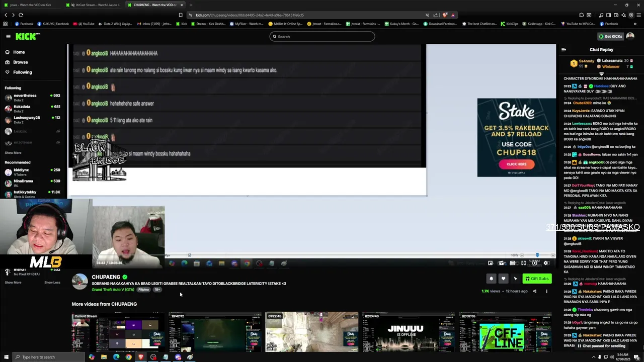The width and height of the screenshot is (644, 362).
Task: Open CHUPAENG channel name link
Action: click(106, 277)
